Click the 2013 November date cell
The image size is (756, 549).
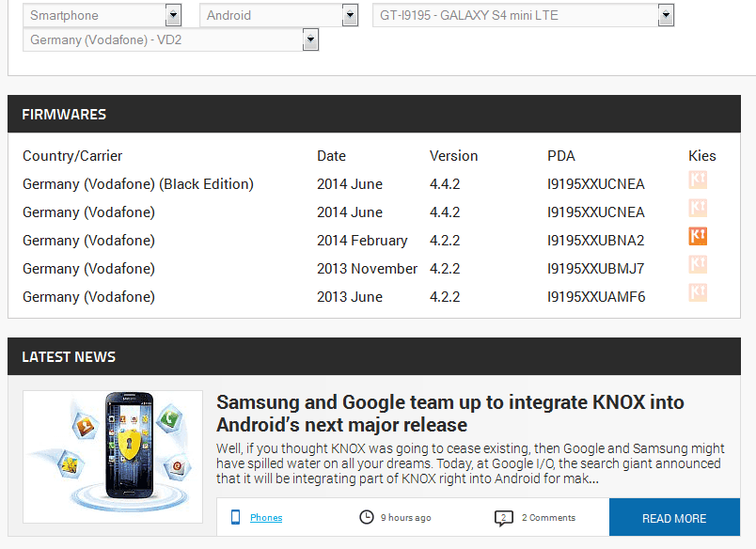[367, 269]
